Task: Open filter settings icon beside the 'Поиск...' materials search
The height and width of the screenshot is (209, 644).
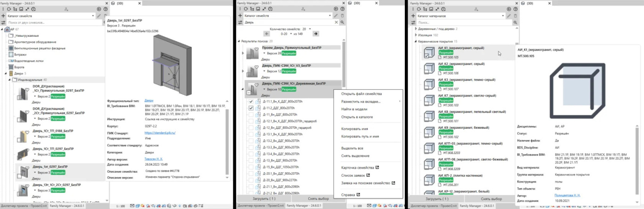Action: [413, 22]
